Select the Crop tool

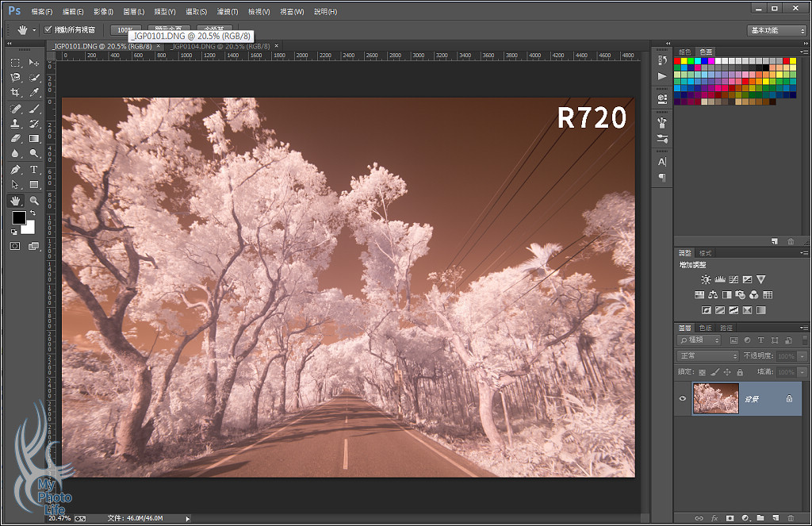click(15, 93)
